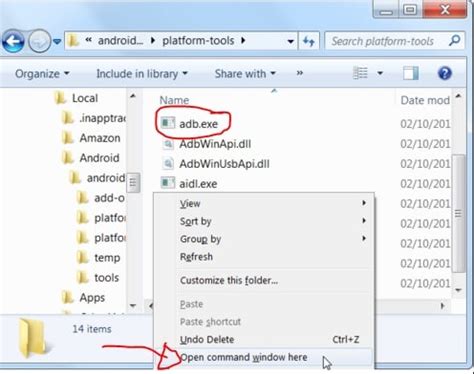Open the Organize menu
474x374 pixels.
[42, 74]
